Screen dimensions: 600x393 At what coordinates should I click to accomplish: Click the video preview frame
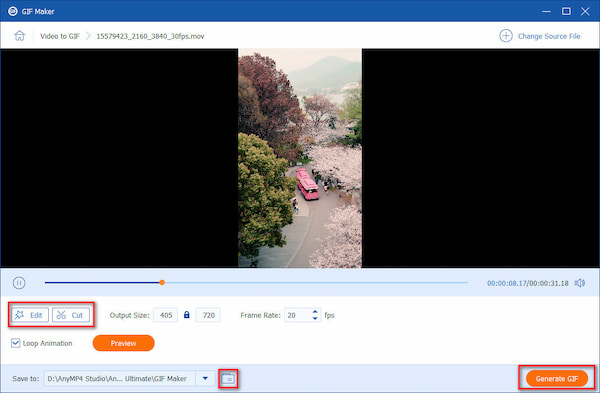(x=300, y=158)
